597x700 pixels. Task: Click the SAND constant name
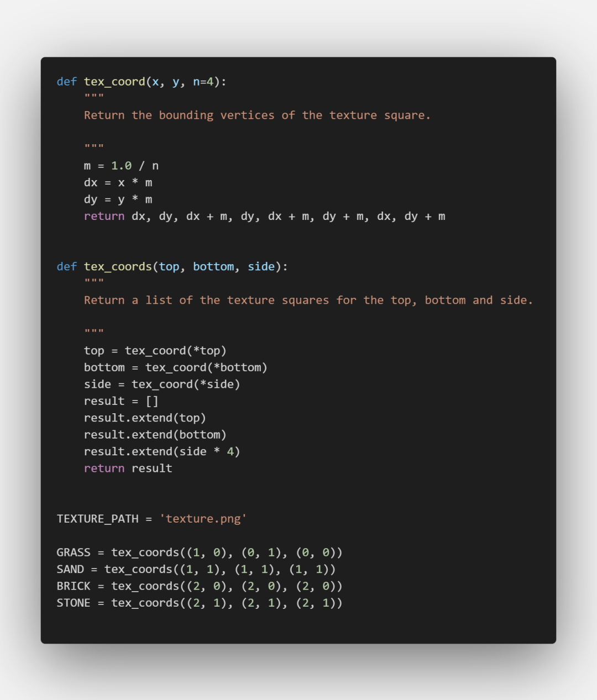coord(70,570)
